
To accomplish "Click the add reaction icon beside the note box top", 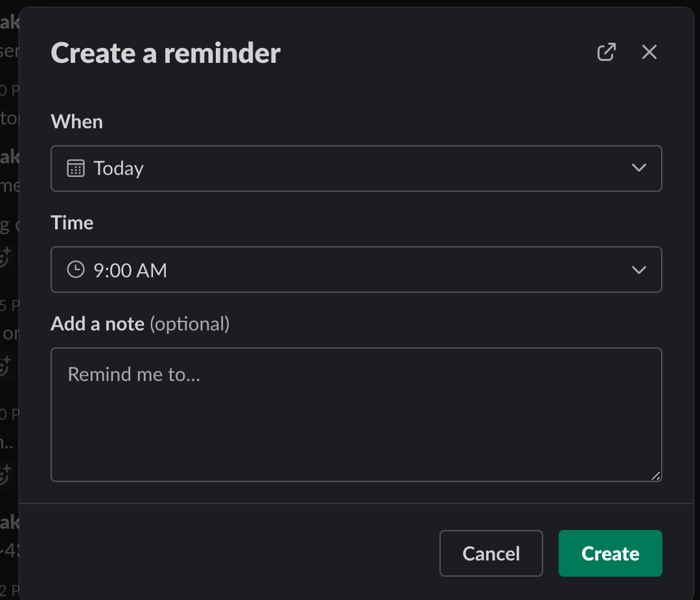I will pos(5,365).
